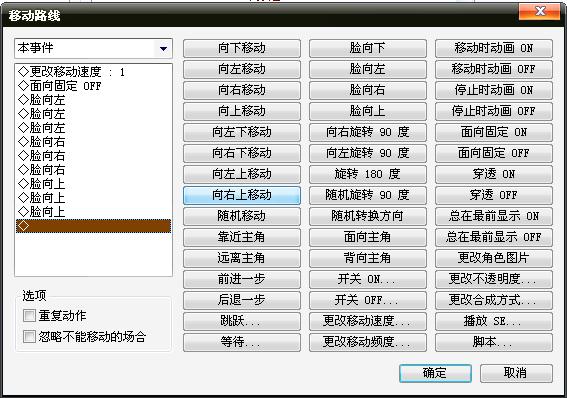Open 更改合成方式... dialog

coord(494,300)
